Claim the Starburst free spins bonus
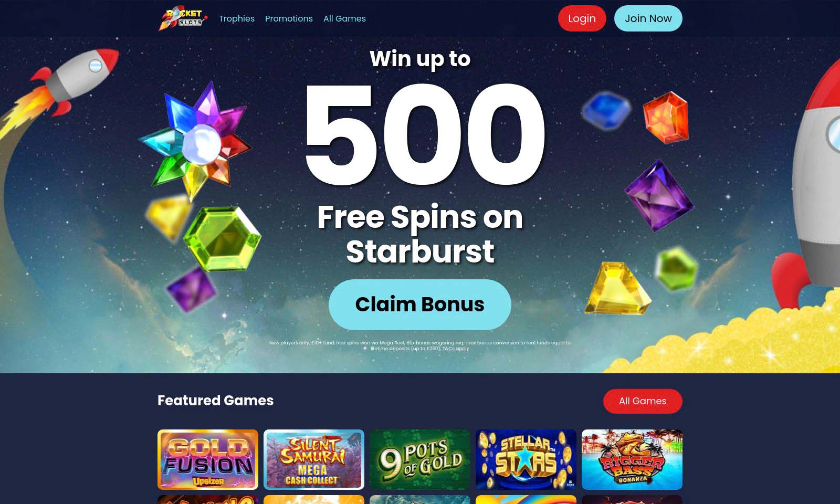 coord(420,304)
